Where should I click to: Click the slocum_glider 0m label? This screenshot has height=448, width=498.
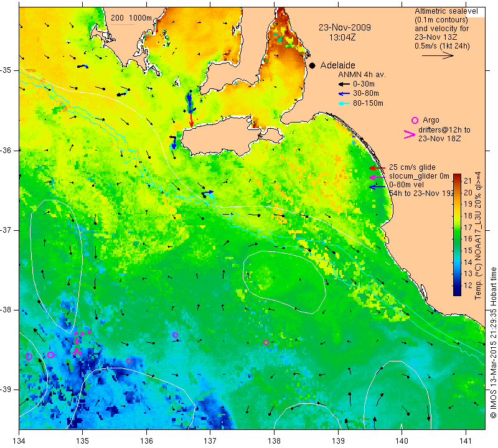point(419,176)
